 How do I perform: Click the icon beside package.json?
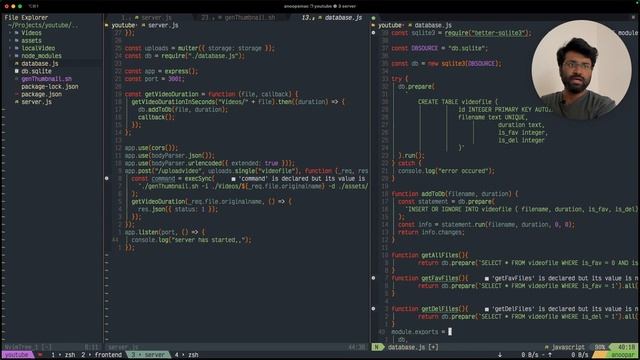click(17, 94)
